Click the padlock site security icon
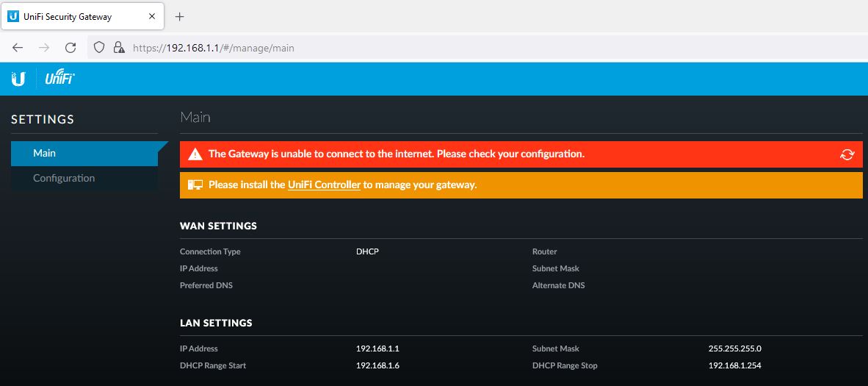 click(118, 48)
